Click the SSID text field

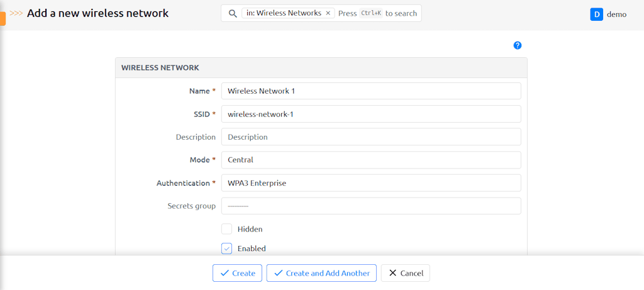tap(371, 114)
